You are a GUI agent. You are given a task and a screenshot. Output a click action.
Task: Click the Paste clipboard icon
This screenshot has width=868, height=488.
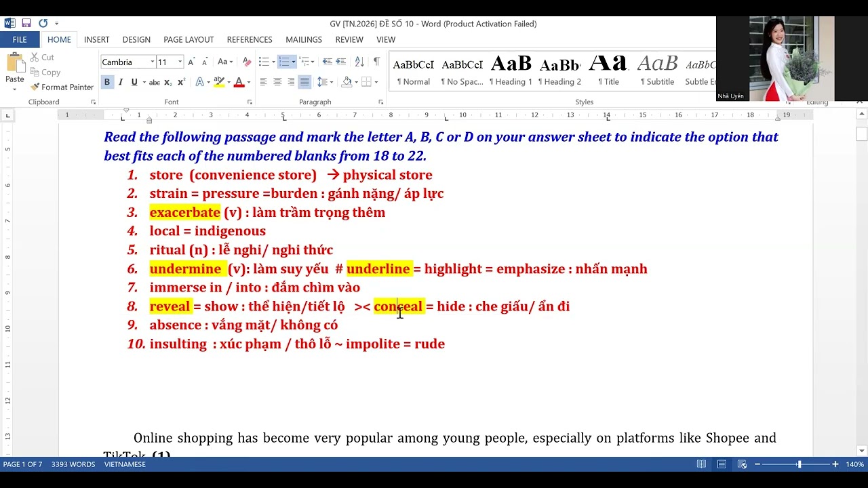15,63
